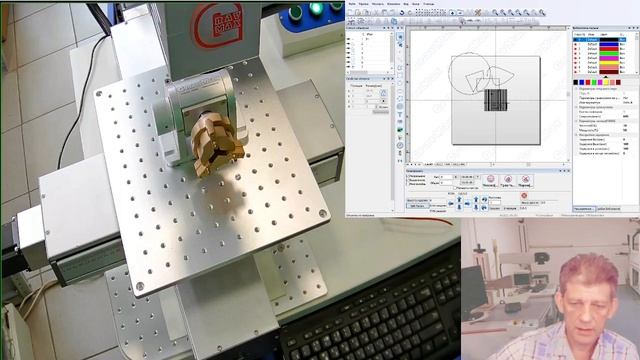Click the lower rotate arrow jog button
The image size is (640, 360).
(484, 207)
